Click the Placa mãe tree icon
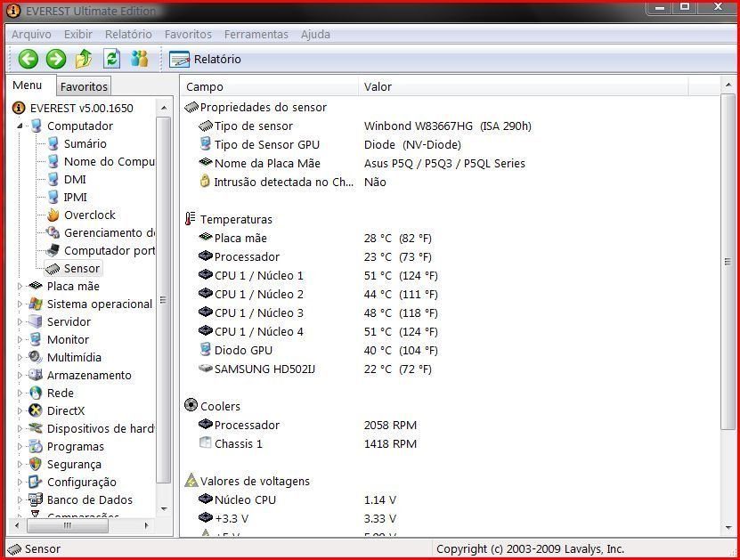Screen dimensions: 740x560 (36, 286)
